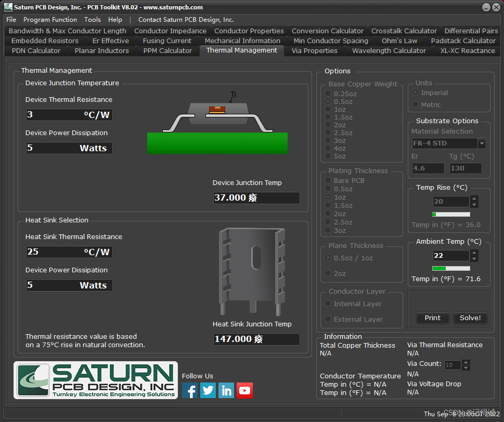This screenshot has width=504, height=422.
Task: Open the Crosstalk Calculator tab
Action: (404, 31)
